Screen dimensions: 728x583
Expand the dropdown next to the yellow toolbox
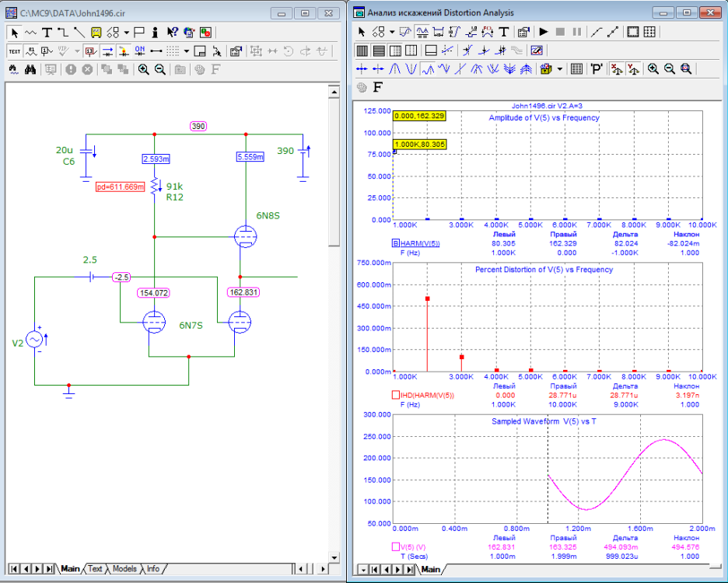pos(560,68)
